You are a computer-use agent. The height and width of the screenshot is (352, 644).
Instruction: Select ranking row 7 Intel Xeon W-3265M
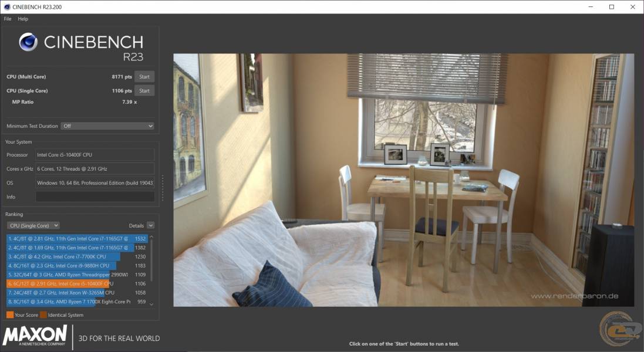coord(77,293)
